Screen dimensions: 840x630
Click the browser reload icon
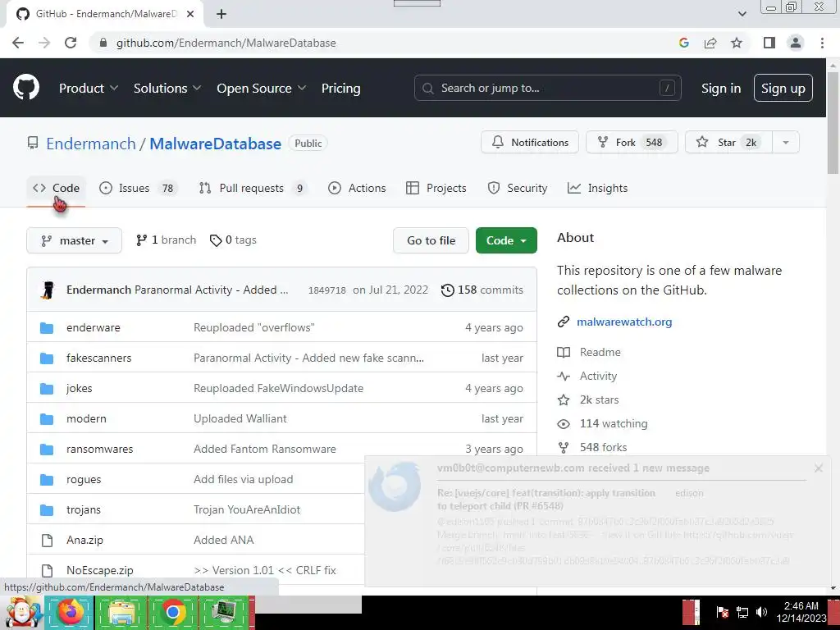pos(71,43)
